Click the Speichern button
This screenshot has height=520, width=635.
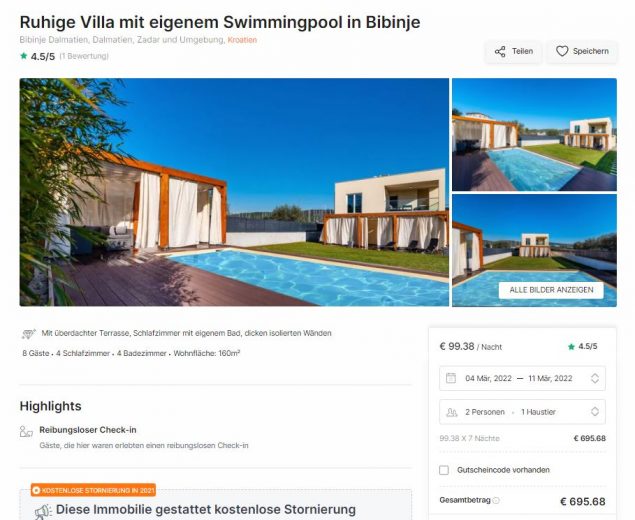[582, 51]
